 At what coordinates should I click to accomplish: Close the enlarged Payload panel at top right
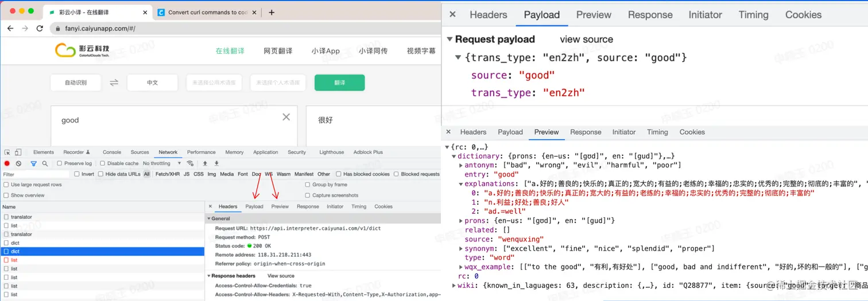click(452, 15)
